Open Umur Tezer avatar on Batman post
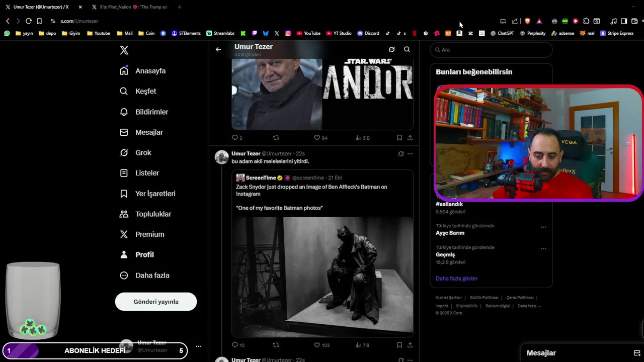Screen dimensions: 644x362 222,157
